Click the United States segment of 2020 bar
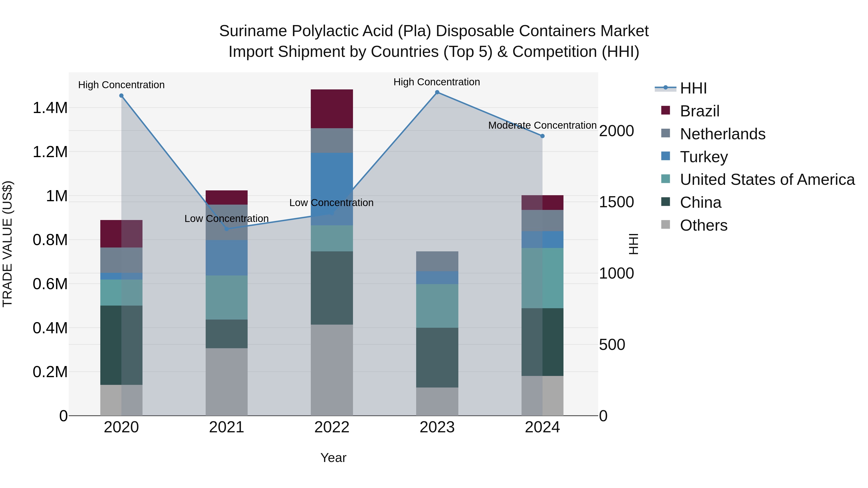868x488 pixels. pos(121,293)
